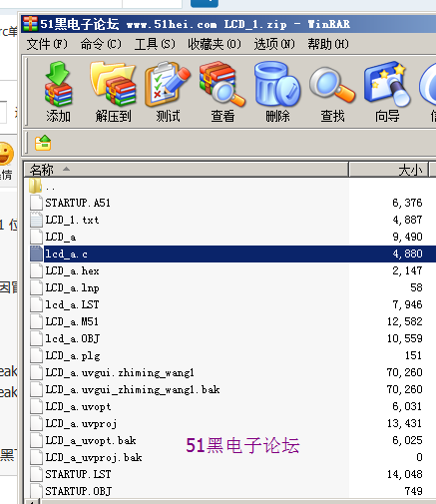
Task: Run the 测试 (Test) archive tool
Action: [168, 92]
